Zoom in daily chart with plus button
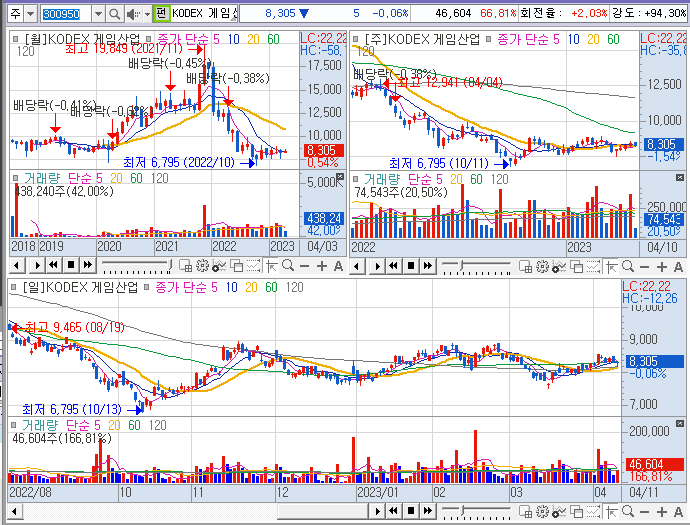Viewport: 690px width, 525px height. pos(662,512)
